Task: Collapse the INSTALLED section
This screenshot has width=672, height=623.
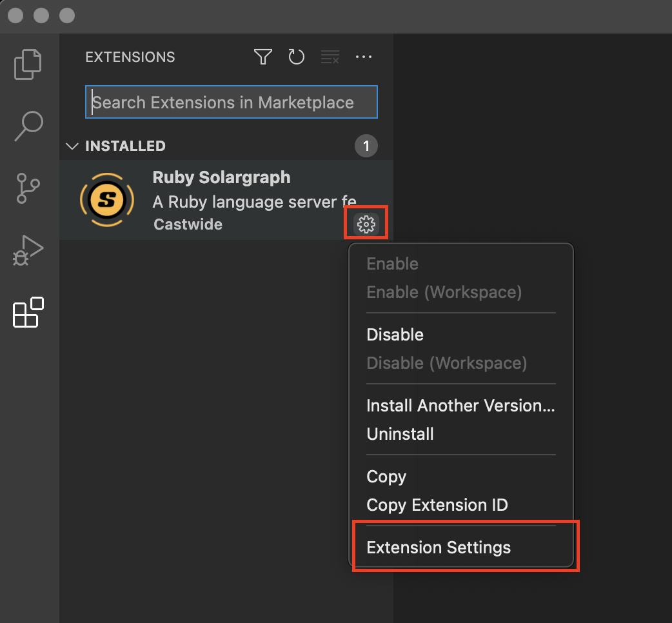Action: pos(72,146)
